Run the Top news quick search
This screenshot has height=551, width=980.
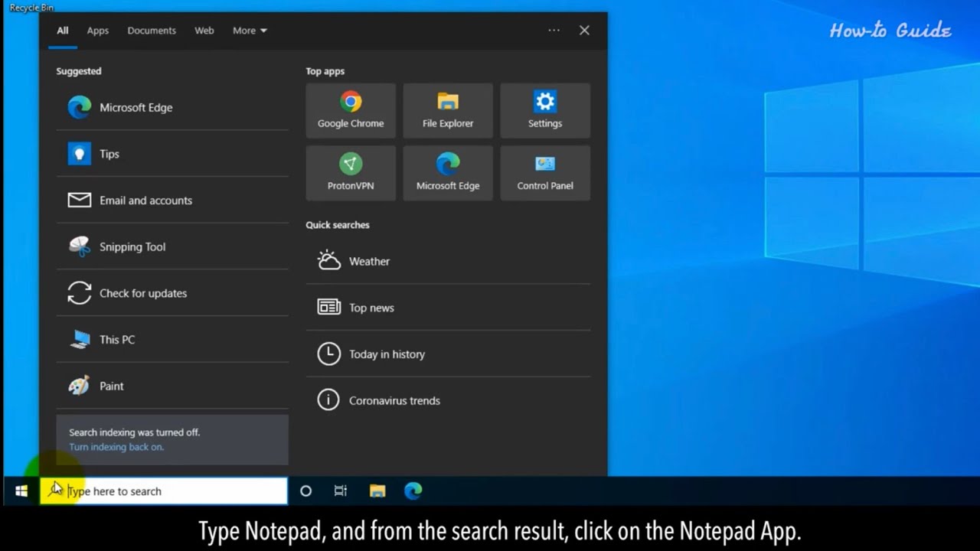(x=448, y=308)
